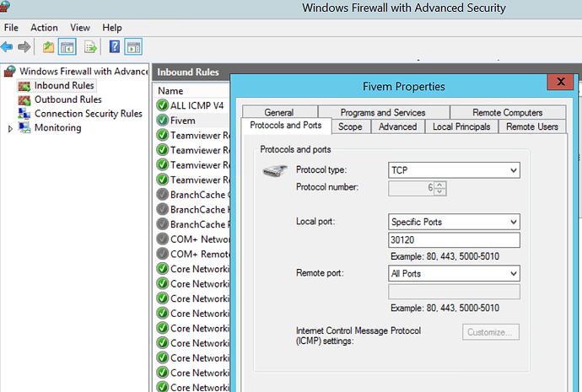Click the Fivem rule checkmark icon
The image size is (582, 392).
162,121
